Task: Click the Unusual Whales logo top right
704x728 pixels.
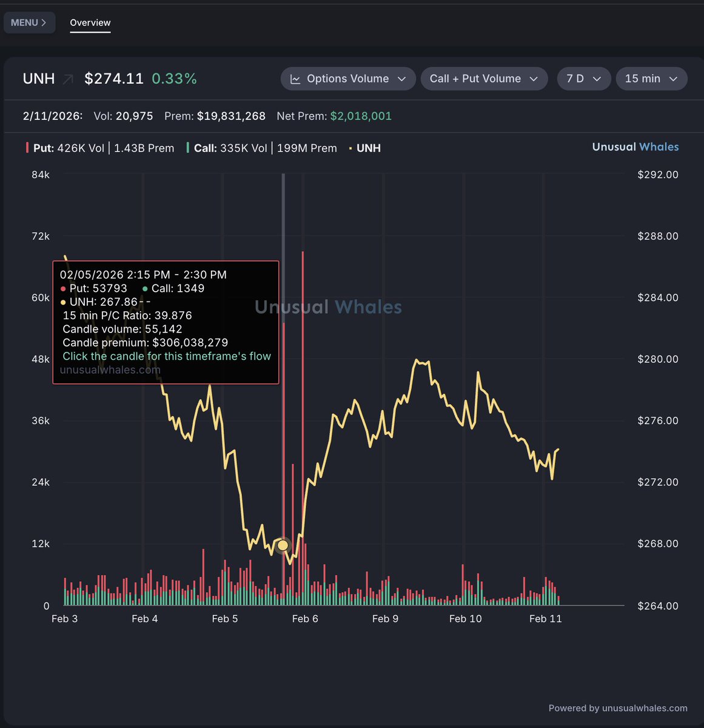Action: coord(635,147)
